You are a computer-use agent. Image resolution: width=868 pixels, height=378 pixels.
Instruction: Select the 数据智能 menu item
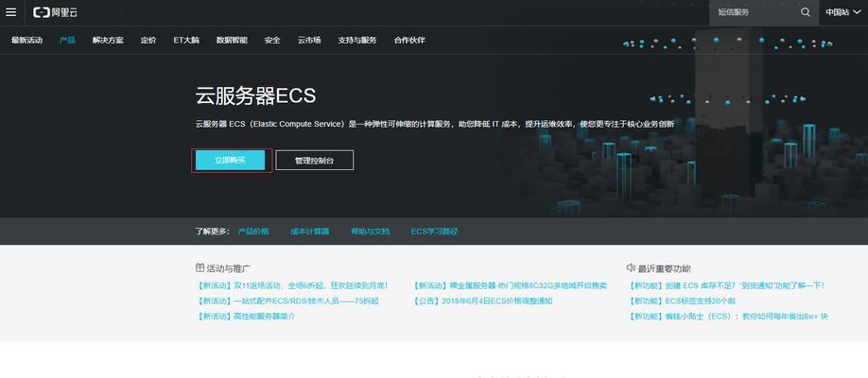[x=232, y=41]
